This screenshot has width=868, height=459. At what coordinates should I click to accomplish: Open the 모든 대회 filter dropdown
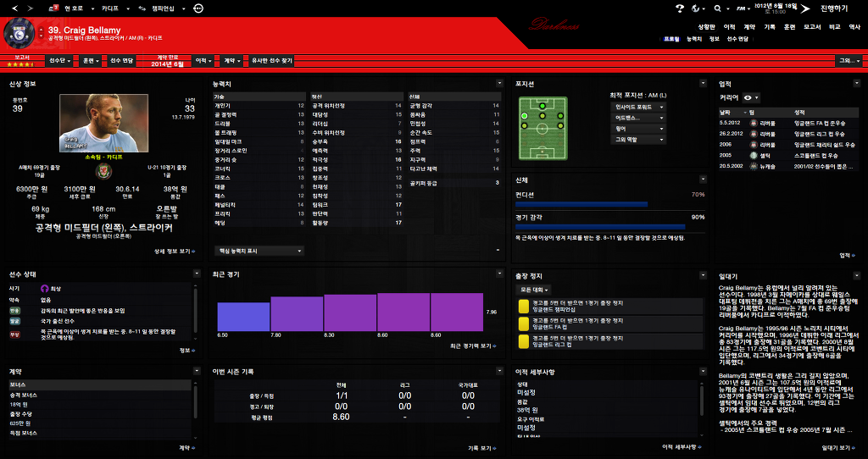pyautogui.click(x=534, y=290)
